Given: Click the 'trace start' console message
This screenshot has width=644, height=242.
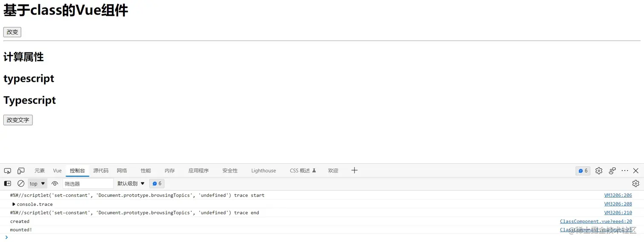Looking at the screenshot, I should pos(137,195).
